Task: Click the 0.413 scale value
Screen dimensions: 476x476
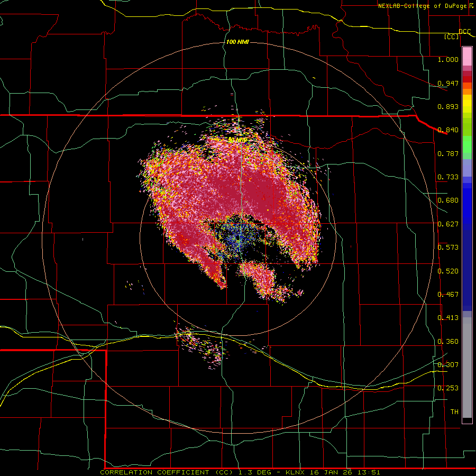Action: 448,318
